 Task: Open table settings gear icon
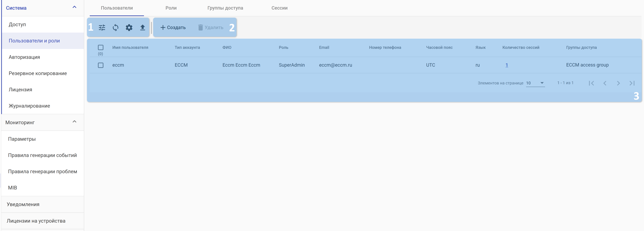pyautogui.click(x=129, y=28)
